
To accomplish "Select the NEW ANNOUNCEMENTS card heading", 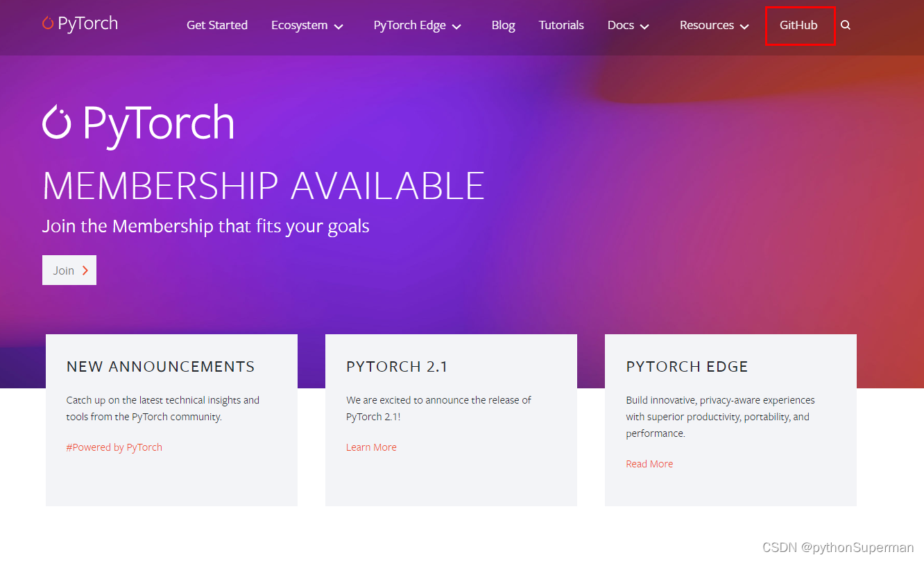I will (161, 366).
